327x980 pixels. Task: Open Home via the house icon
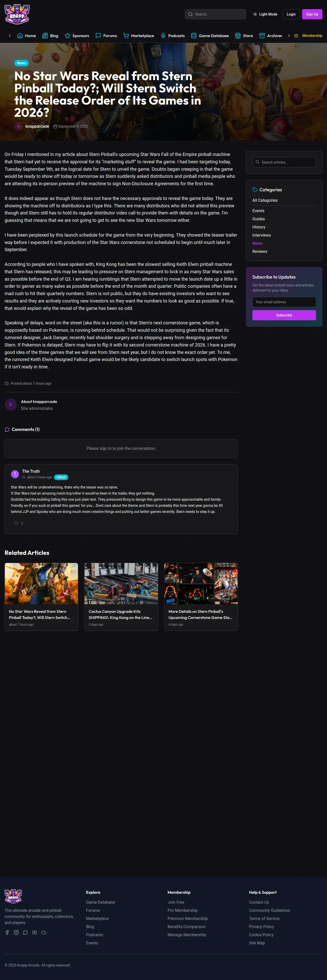click(x=20, y=36)
